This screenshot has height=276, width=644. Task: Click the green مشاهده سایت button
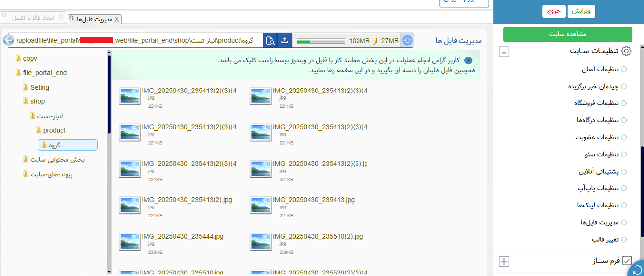click(x=568, y=34)
